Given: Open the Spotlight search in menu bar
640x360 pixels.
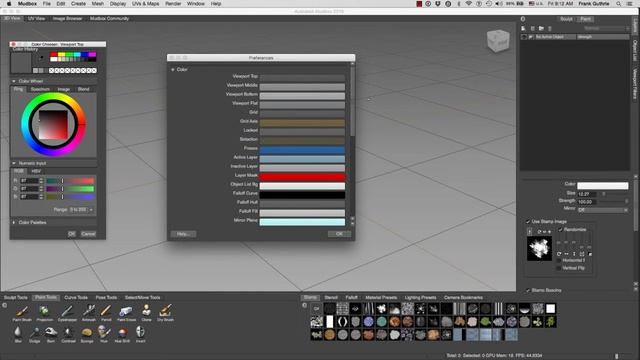Looking at the screenshot, I should click(x=619, y=4).
